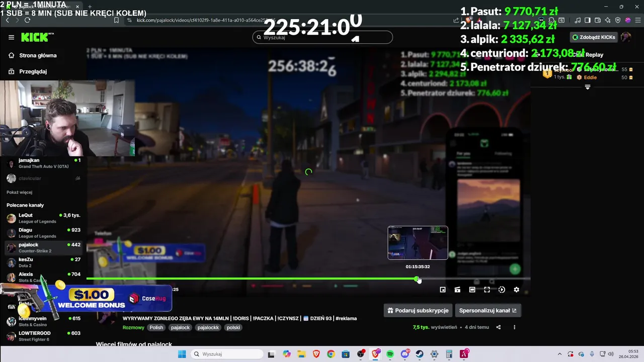Open Discord from the taskbar

pyautogui.click(x=405, y=354)
